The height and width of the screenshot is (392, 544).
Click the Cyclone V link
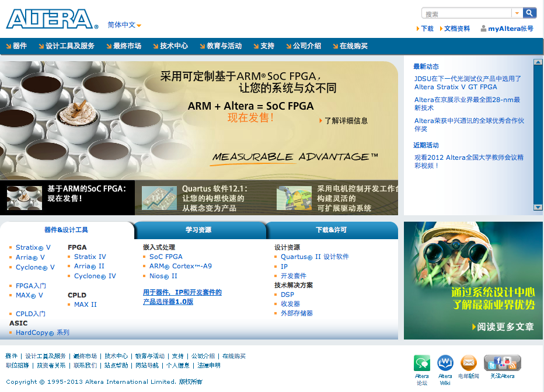point(35,267)
